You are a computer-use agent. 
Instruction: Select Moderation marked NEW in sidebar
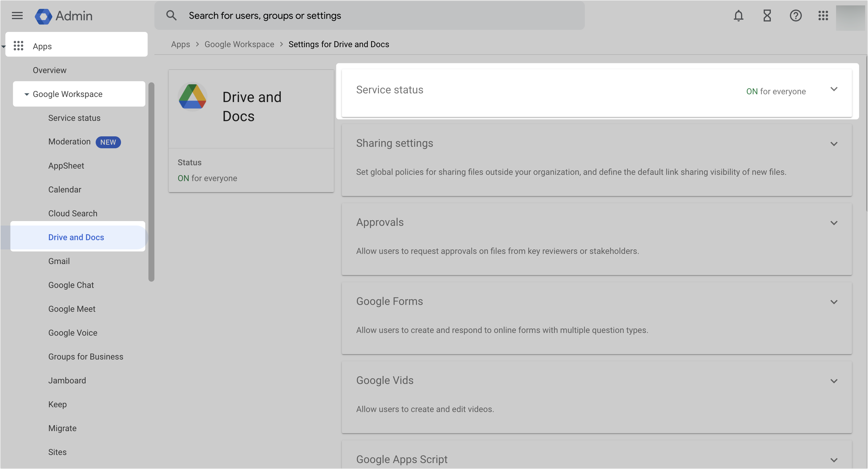point(69,142)
